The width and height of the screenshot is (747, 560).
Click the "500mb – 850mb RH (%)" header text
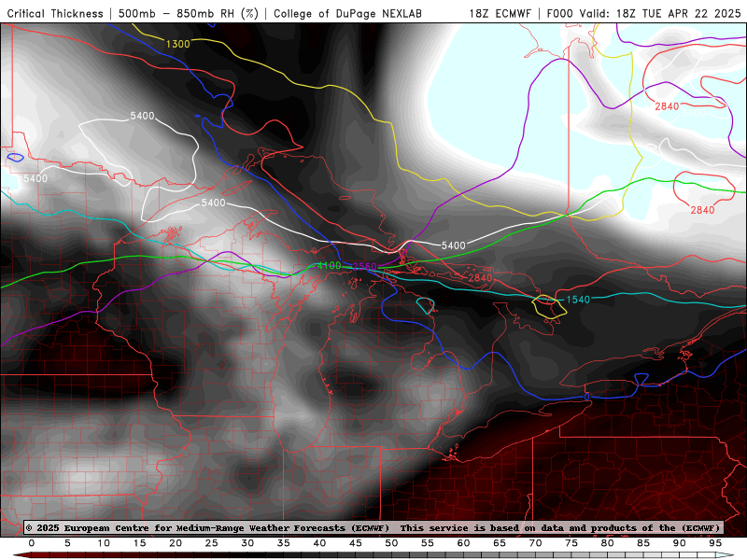[x=189, y=14]
